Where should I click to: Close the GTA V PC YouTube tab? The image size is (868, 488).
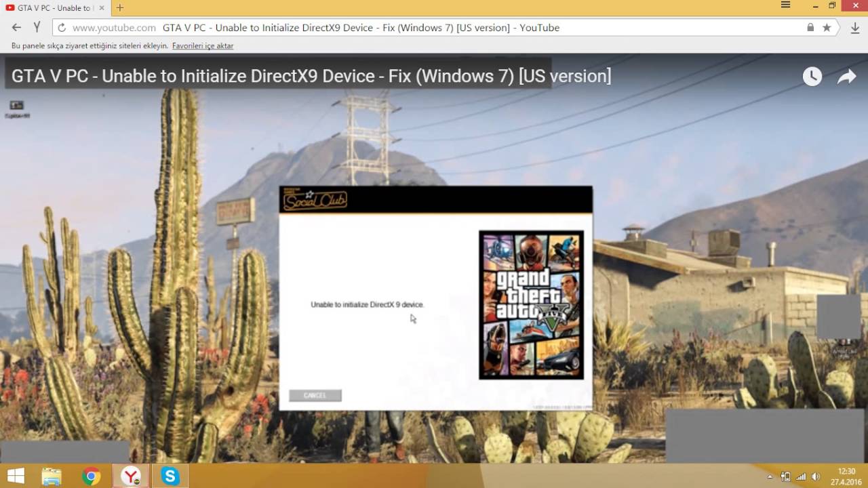102,8
